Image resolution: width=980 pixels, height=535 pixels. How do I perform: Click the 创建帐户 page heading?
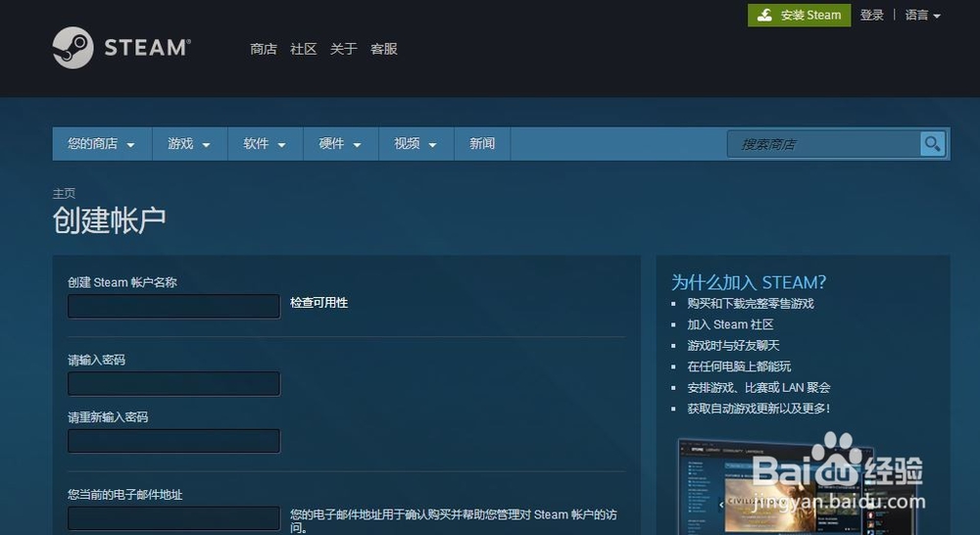tap(110, 220)
